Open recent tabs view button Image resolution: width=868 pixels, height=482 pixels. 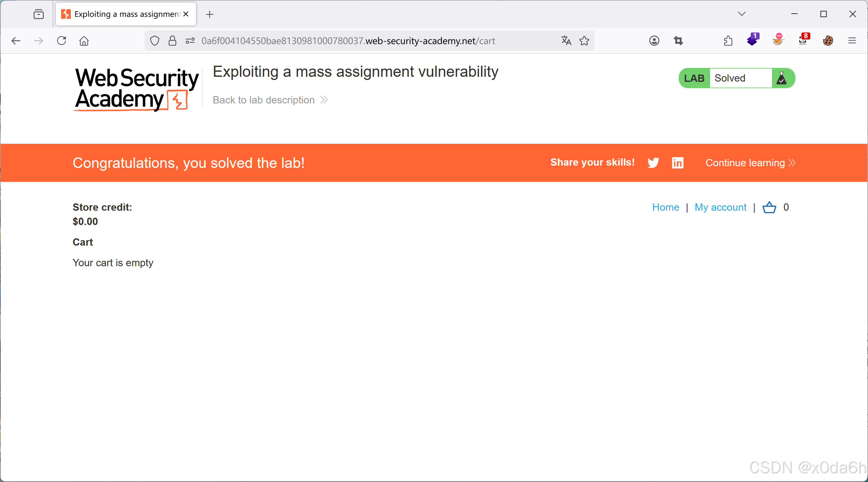click(39, 14)
